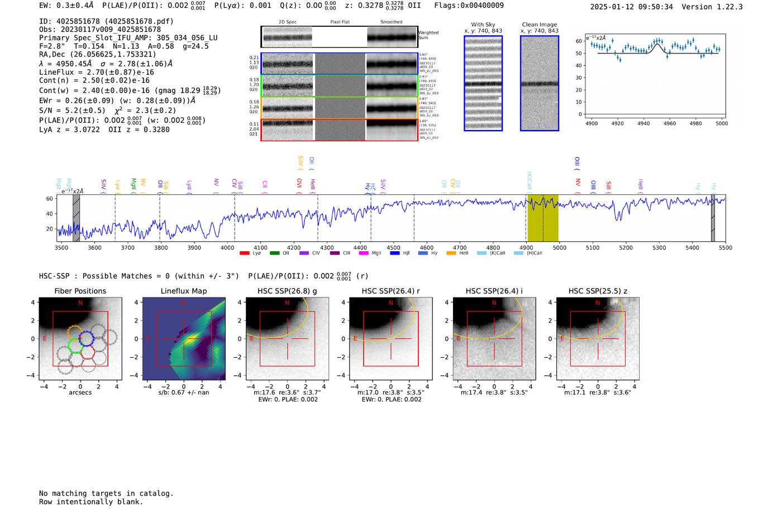Select the blue-outlined 2D spectrum fiber row
The height and width of the screenshot is (532, 782).
click(x=340, y=64)
